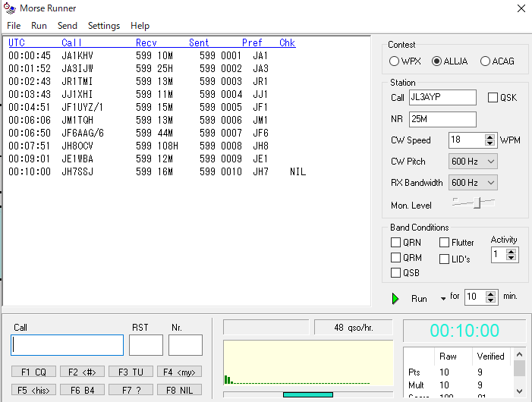532x402 pixels.
Task: Click the run duration field showing 10
Action: (475, 297)
